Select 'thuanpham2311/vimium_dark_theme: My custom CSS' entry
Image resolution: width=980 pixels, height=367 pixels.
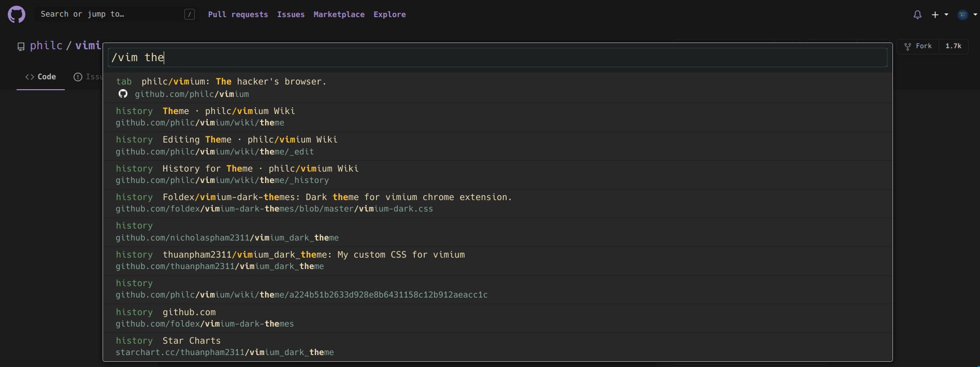497,260
